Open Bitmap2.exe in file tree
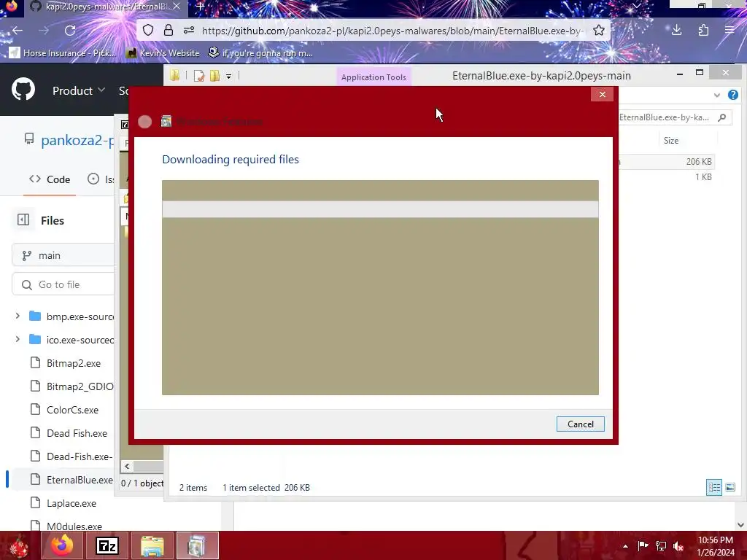The width and height of the screenshot is (747, 560). [66, 363]
